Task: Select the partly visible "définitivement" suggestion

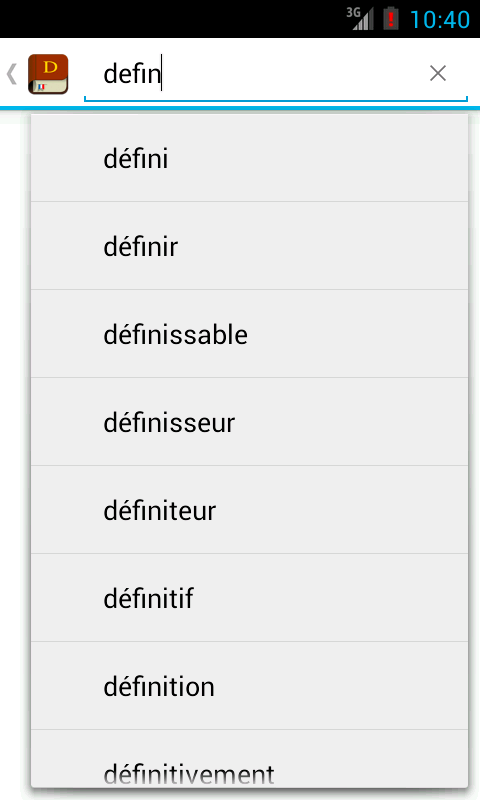Action: point(249,759)
